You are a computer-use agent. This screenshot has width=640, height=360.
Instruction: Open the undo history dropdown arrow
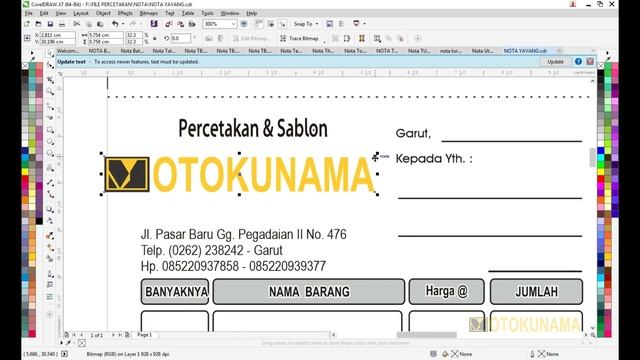click(123, 24)
